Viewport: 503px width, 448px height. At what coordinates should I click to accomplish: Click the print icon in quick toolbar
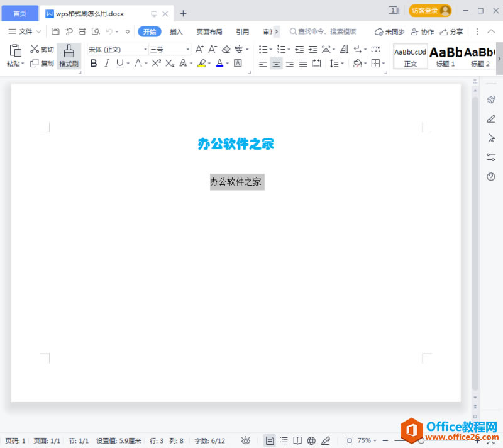click(82, 31)
